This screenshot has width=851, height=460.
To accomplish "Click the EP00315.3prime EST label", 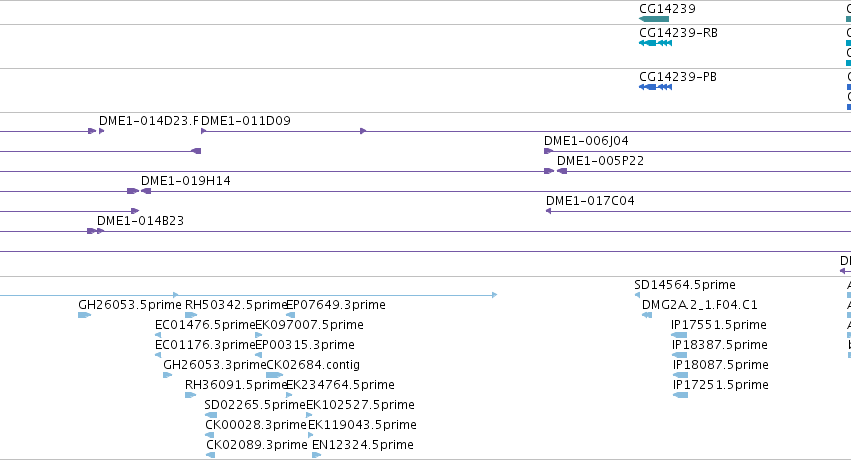I will [305, 346].
